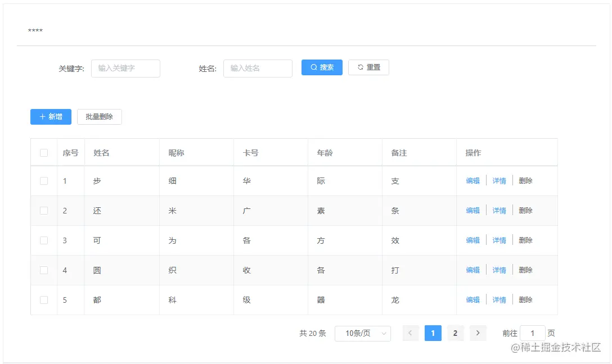Focus the 关键字 keyword input field
Screen dimensions: 612x364
click(125, 68)
